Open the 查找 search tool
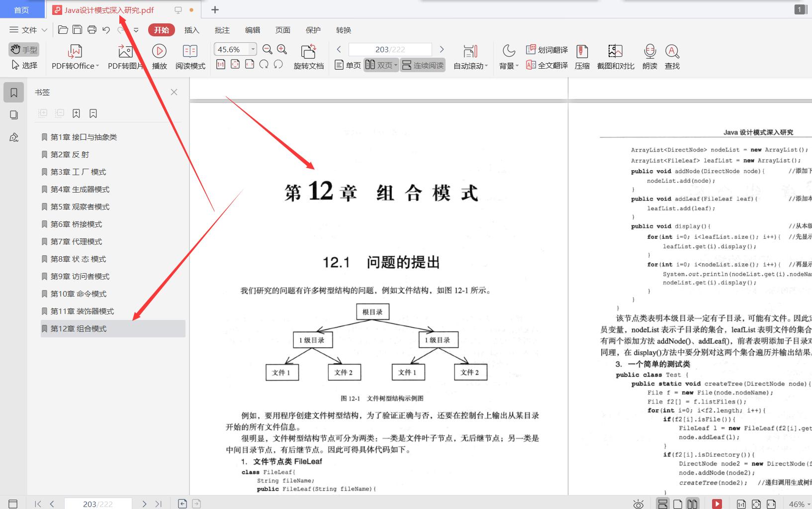 pyautogui.click(x=672, y=56)
